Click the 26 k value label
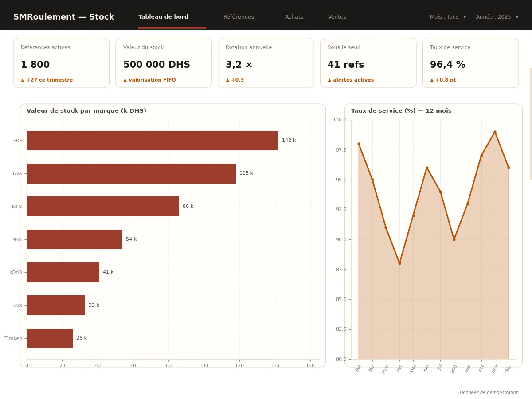This screenshot has height=399, width=532. click(x=82, y=338)
